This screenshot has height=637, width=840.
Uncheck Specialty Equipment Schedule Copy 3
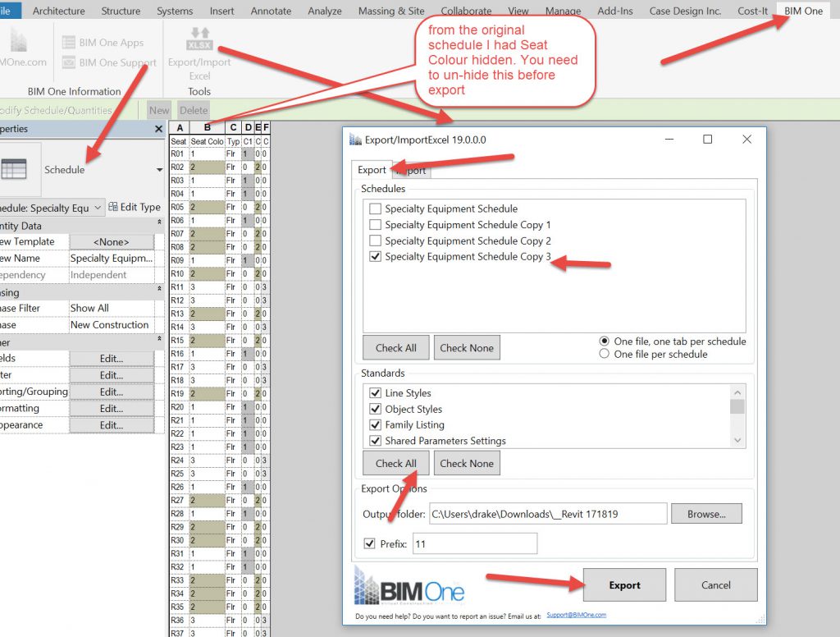(x=375, y=257)
